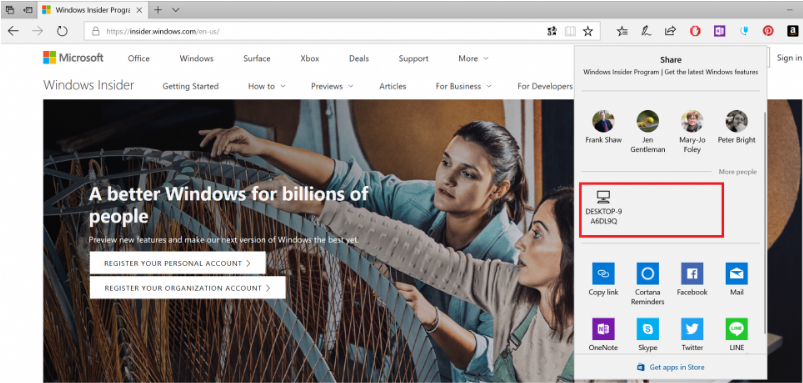The width and height of the screenshot is (803, 383).
Task: Open reading view book icon
Action: pyautogui.click(x=570, y=31)
